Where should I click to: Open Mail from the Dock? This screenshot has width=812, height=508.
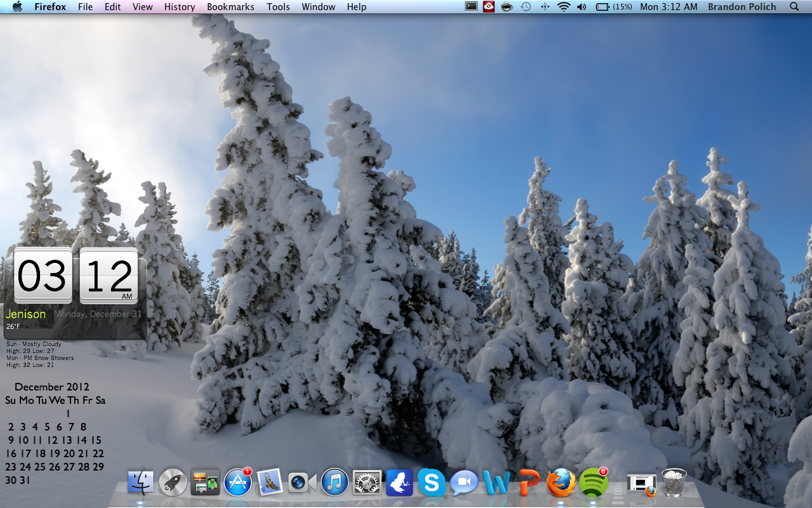270,483
